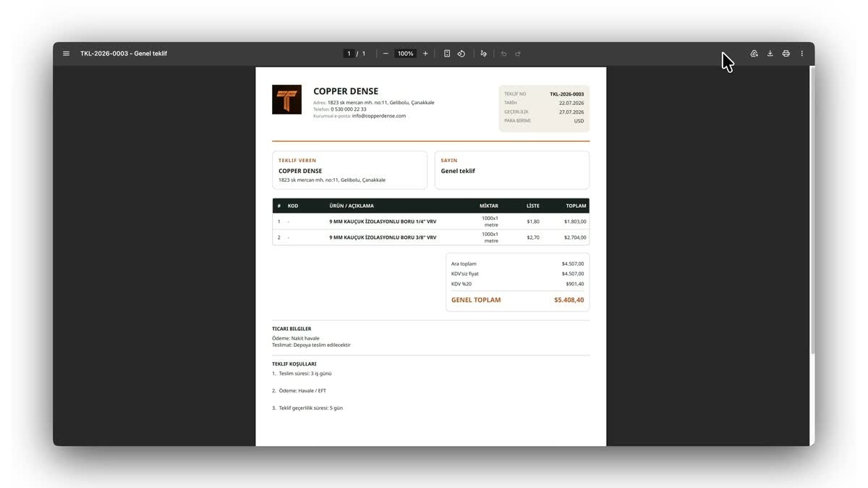Image resolution: width=868 pixels, height=488 pixels.
Task: Save the PDF to Google Drive
Action: (x=754, y=54)
